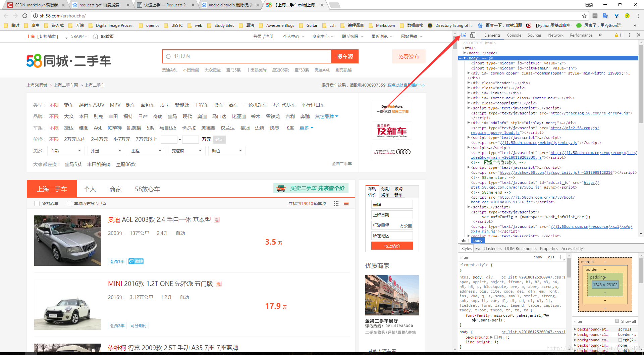644x355 pixels.
Task: Tick the 车源历史报告已查 checkbox
Action: tap(69, 204)
